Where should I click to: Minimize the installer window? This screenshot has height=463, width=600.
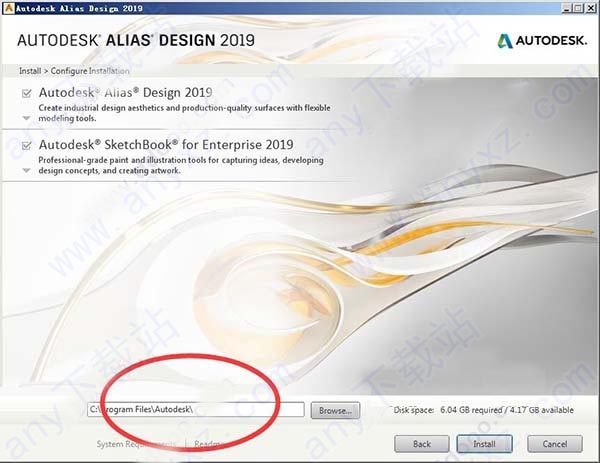pos(567,8)
